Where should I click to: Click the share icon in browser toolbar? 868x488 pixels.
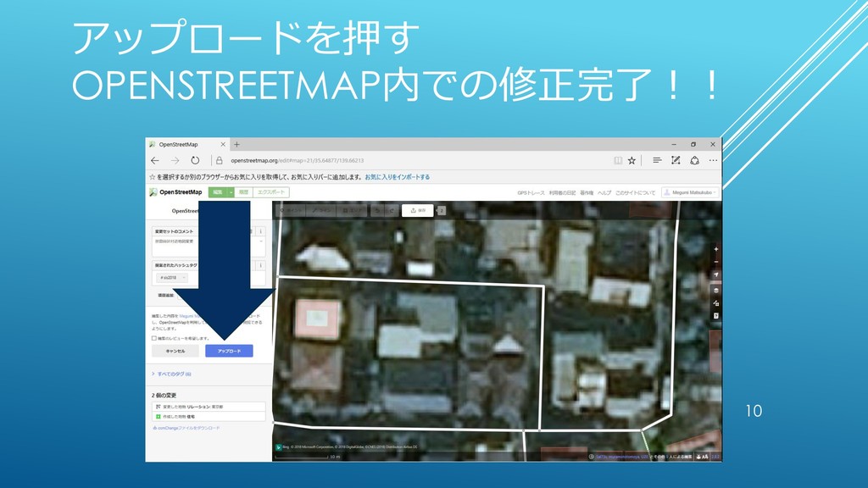[x=695, y=160]
